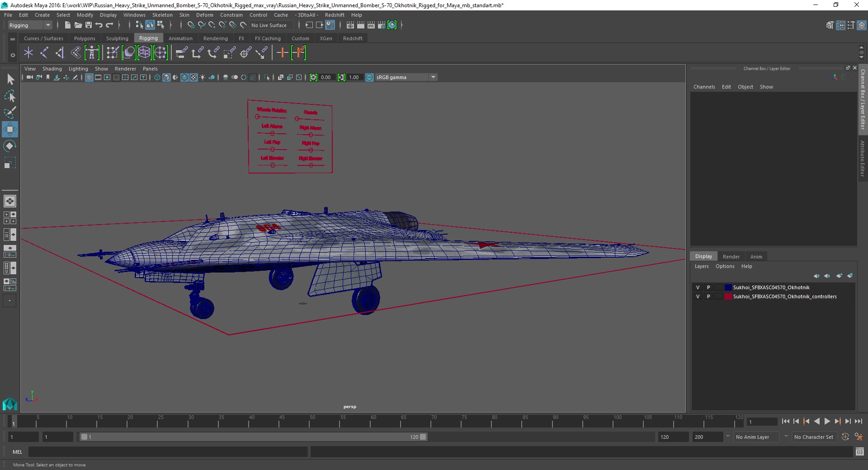Click the Set Key shelf icon
Viewport: 868px width, 470px height.
(282, 53)
